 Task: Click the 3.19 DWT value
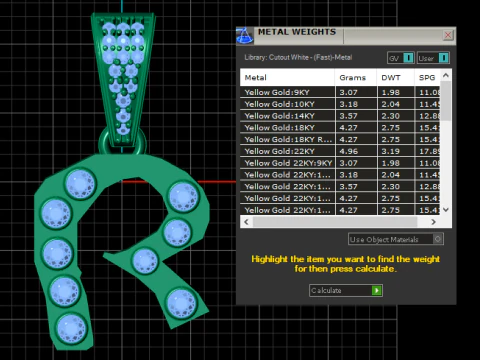pyautogui.click(x=390, y=151)
